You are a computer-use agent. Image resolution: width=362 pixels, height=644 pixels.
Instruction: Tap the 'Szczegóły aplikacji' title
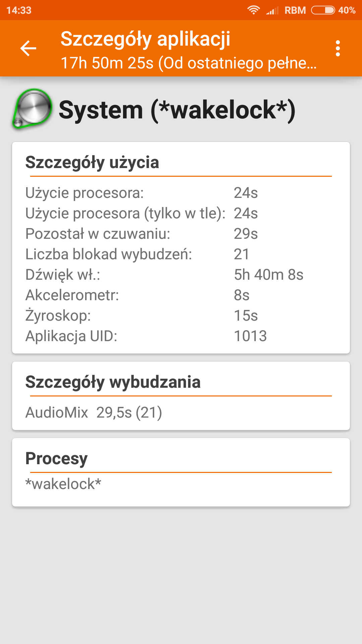pos(145,39)
